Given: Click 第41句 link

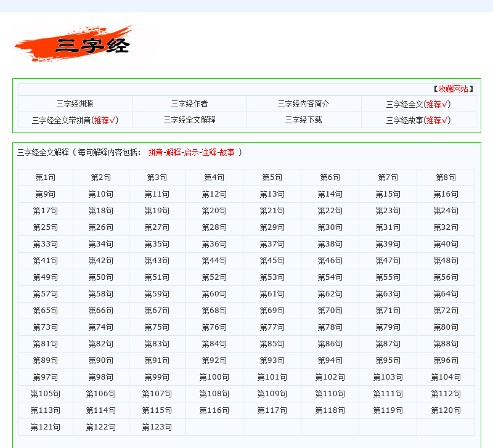Looking at the screenshot, I should 45,261.
